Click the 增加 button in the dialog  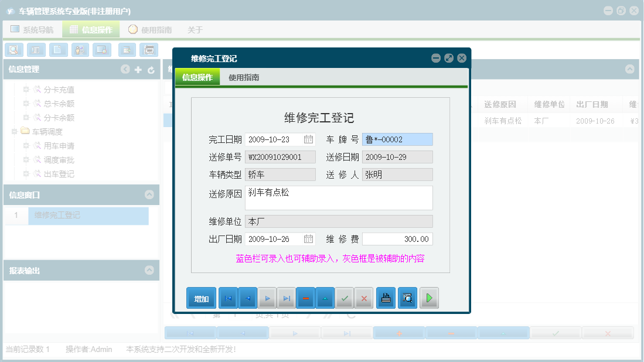[x=200, y=298]
